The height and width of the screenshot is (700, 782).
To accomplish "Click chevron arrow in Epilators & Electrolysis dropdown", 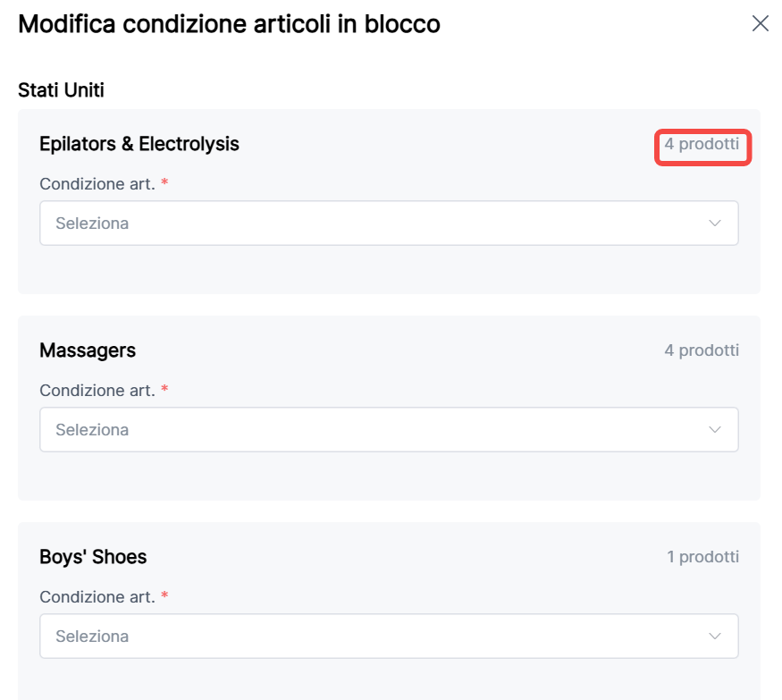I will coord(715,223).
